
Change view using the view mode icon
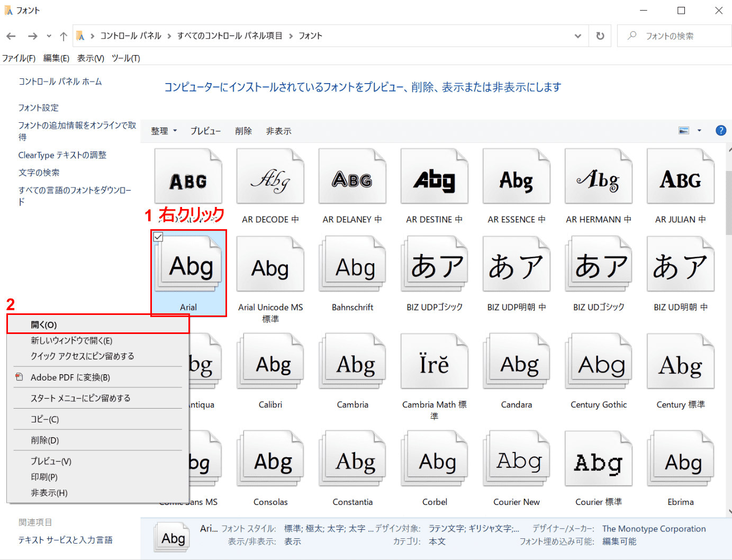tap(684, 131)
